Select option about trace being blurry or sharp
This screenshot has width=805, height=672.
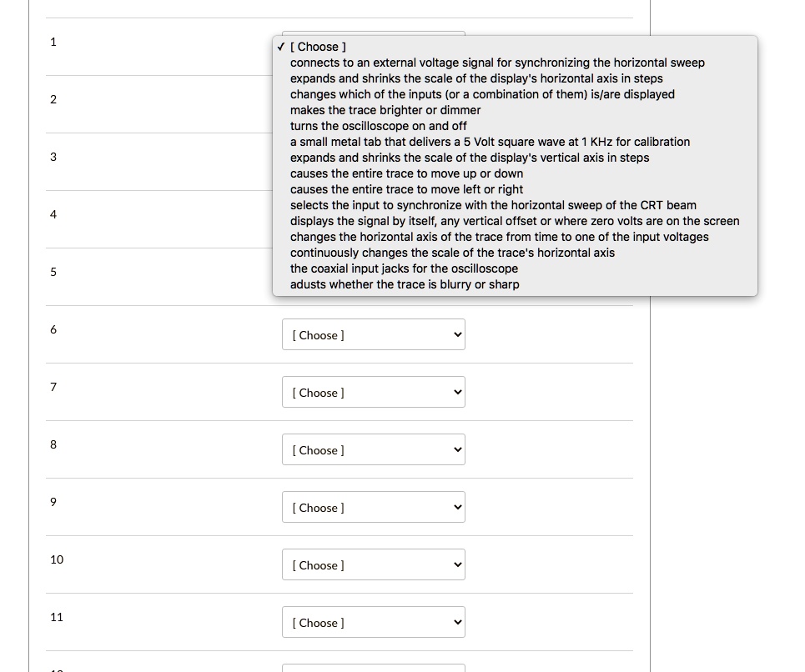[x=405, y=284]
